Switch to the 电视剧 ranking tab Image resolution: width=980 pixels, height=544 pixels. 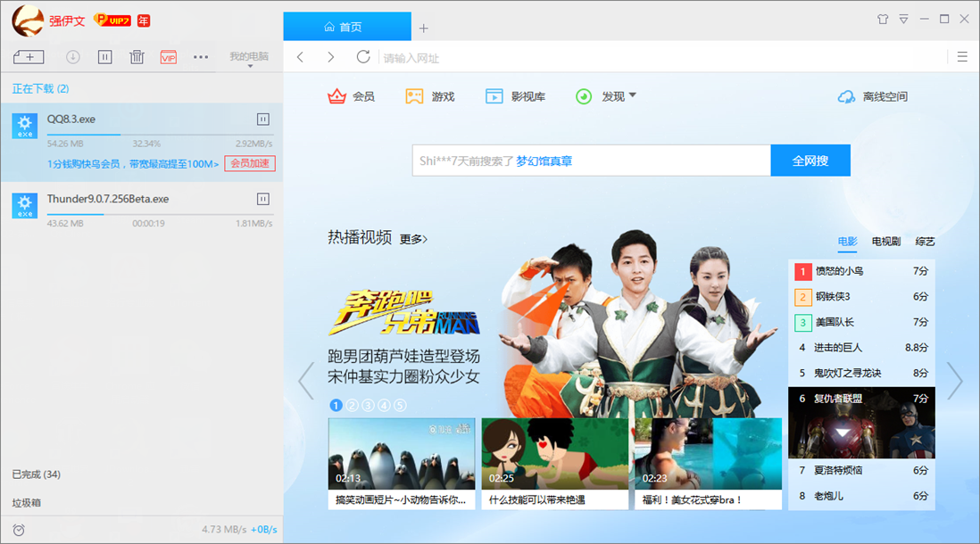click(885, 241)
